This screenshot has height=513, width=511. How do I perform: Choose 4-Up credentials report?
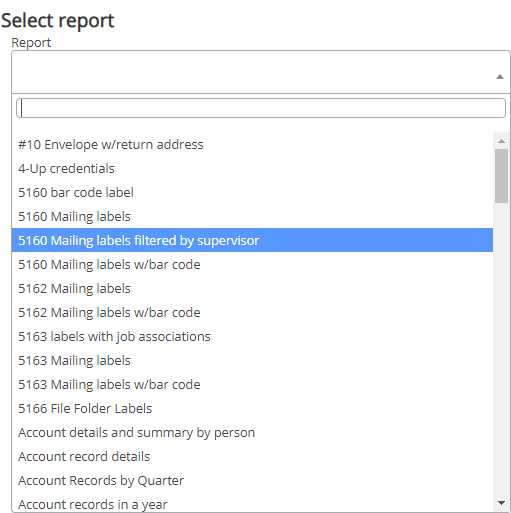click(252, 169)
